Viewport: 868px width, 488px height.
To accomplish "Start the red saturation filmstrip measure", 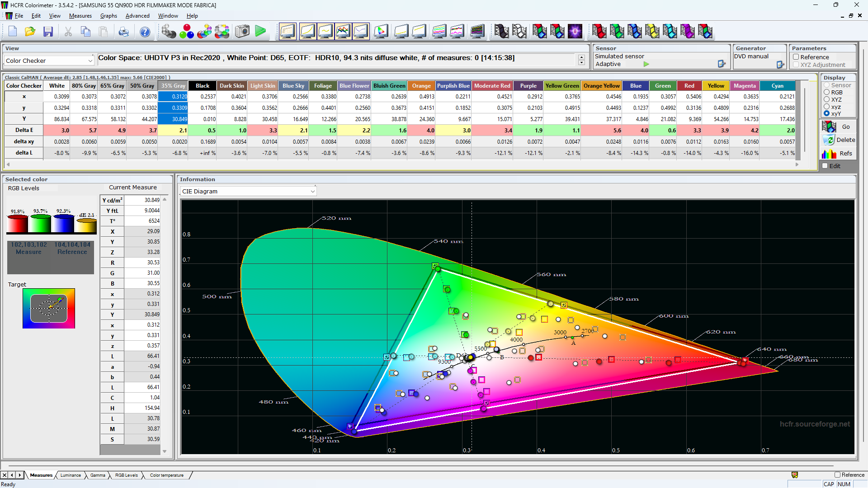I will point(600,31).
